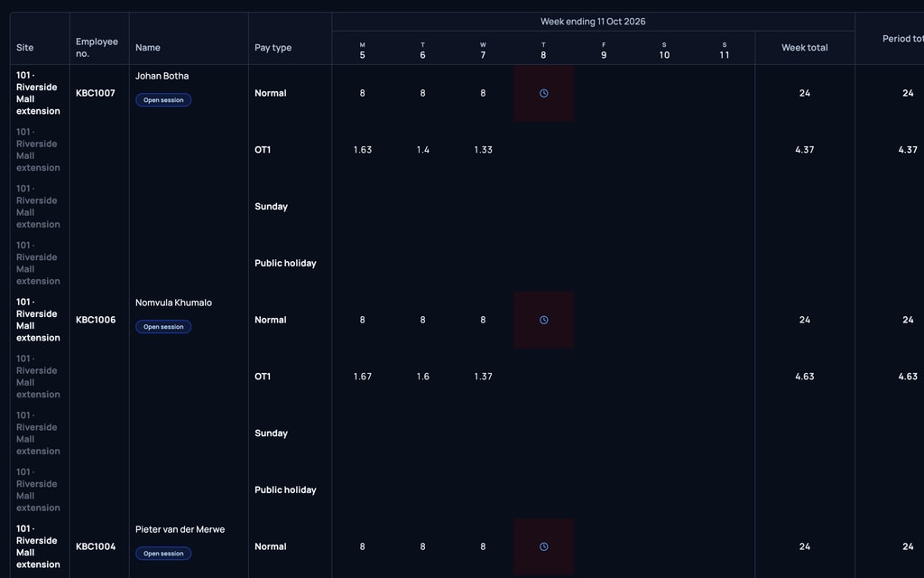Click the Site cell next to KBC1007
This screenshot has width=924, height=578.
click(38, 93)
